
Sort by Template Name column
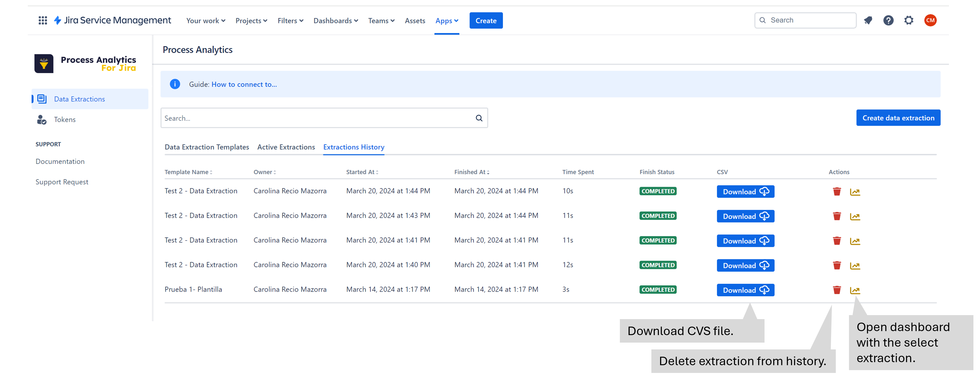point(188,172)
